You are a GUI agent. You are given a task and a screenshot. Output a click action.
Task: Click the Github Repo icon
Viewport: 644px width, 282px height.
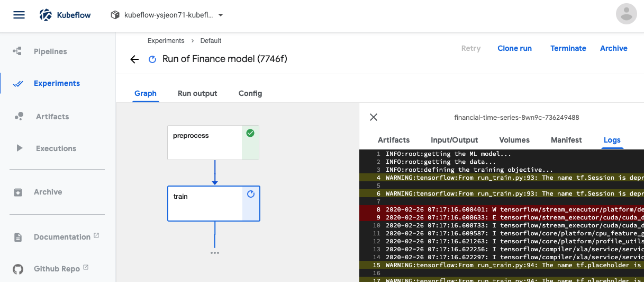click(18, 269)
